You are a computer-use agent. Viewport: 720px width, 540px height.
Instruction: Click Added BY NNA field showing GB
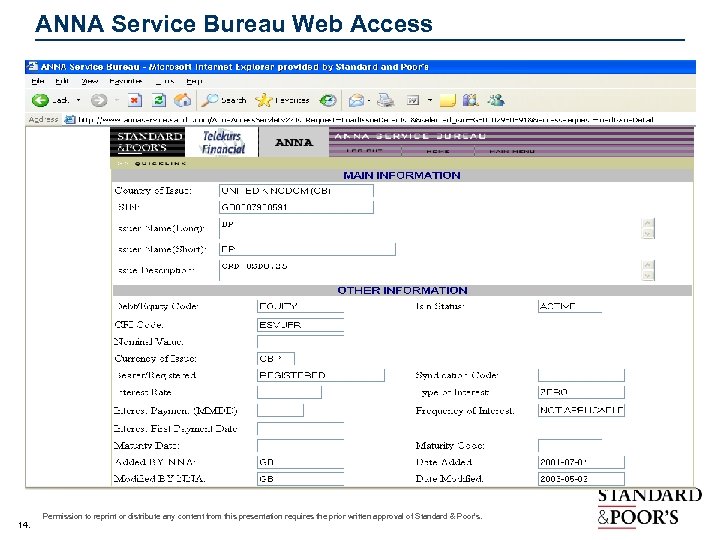(x=300, y=462)
